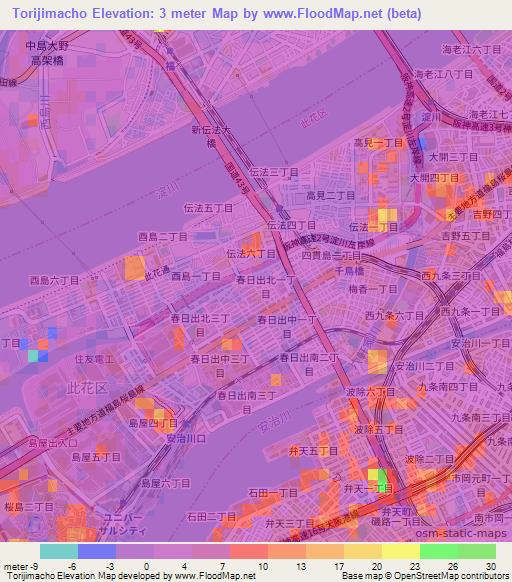Click the 西九条三丁目 map label
Screen dimensions: 512x582
451,276
